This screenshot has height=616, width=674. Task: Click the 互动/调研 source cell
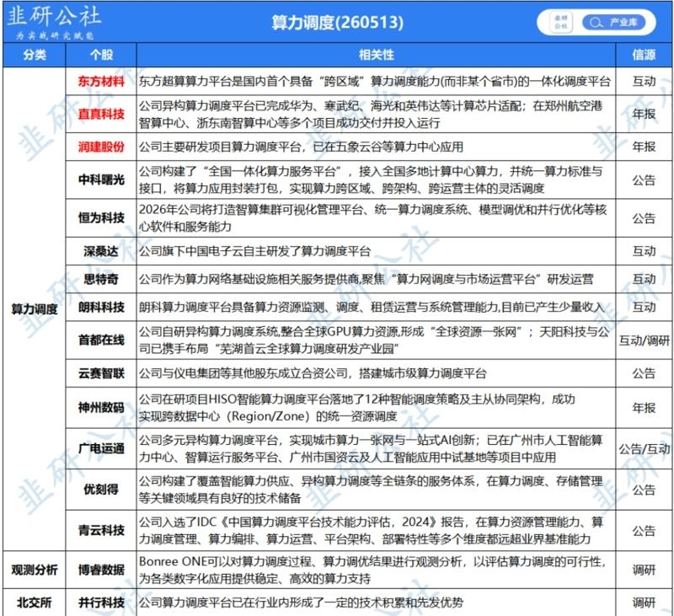point(644,340)
